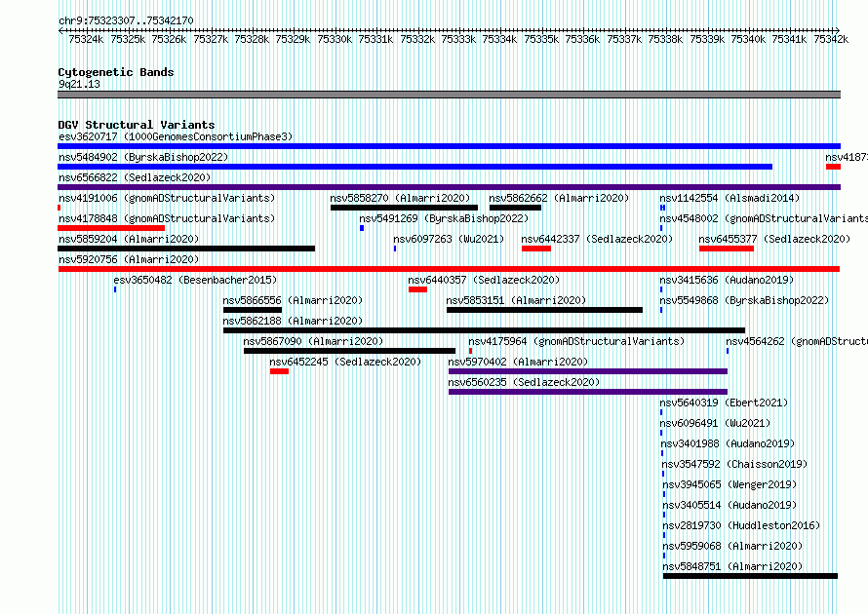The width and height of the screenshot is (868, 614).
Task: Click the nsv3405514 Audano2019 label
Action: [730, 505]
